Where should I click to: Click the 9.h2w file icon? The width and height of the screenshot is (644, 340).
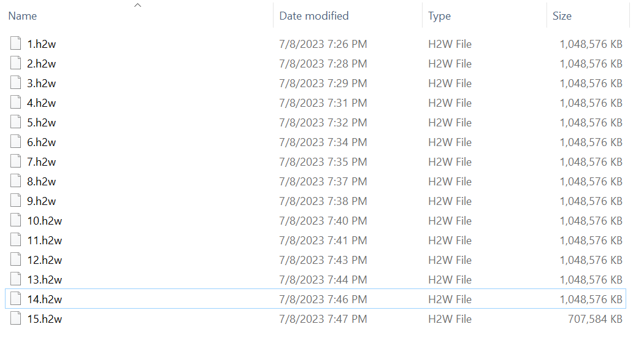click(x=16, y=201)
